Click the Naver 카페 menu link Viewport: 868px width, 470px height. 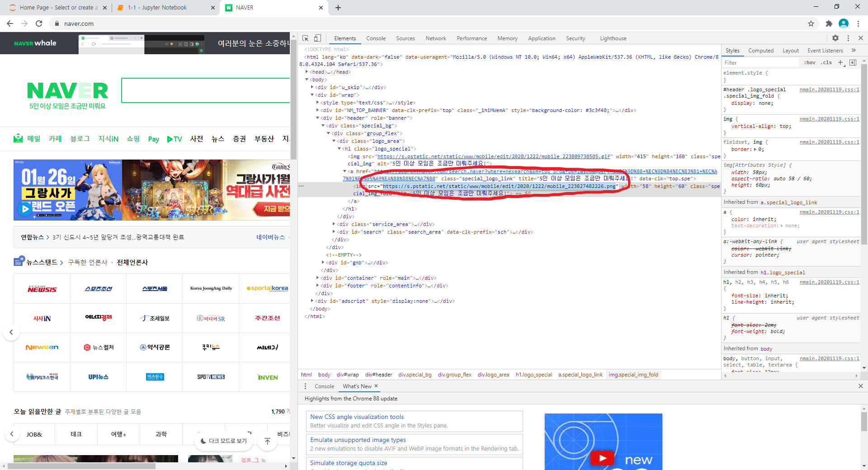55,139
